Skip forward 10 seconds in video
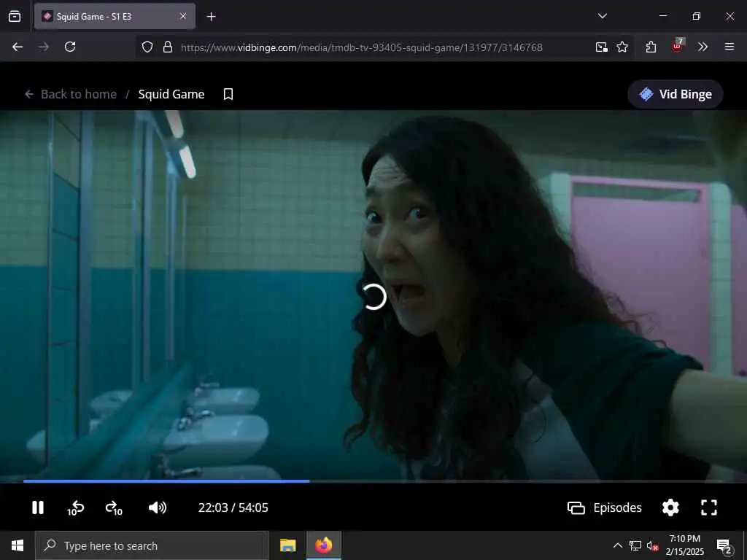 [114, 508]
